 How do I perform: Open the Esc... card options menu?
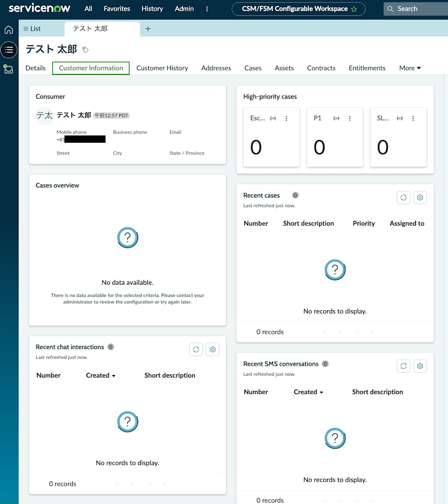[x=286, y=118]
